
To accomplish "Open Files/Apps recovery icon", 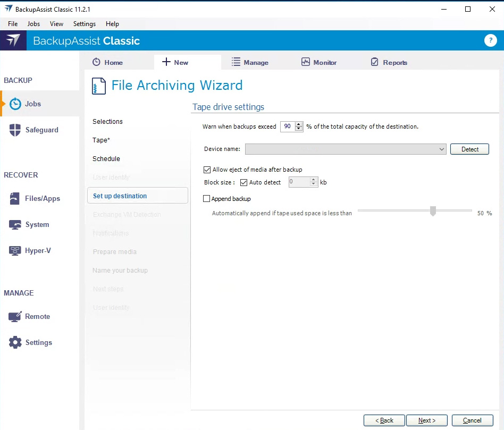I will click(x=15, y=199).
